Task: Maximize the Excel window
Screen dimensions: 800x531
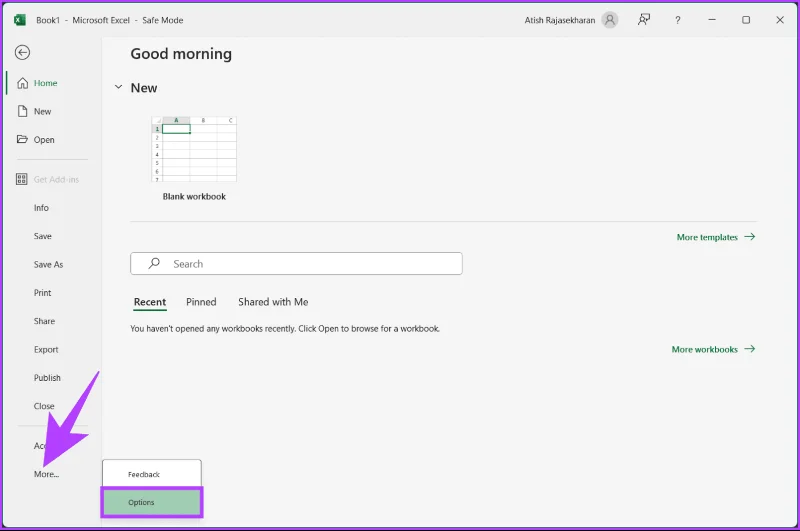Action: pyautogui.click(x=746, y=20)
